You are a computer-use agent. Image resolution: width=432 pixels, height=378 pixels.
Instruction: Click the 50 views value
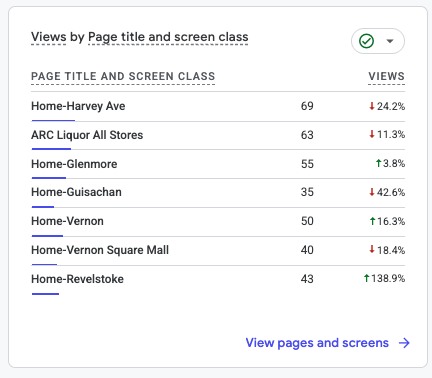[x=307, y=221]
